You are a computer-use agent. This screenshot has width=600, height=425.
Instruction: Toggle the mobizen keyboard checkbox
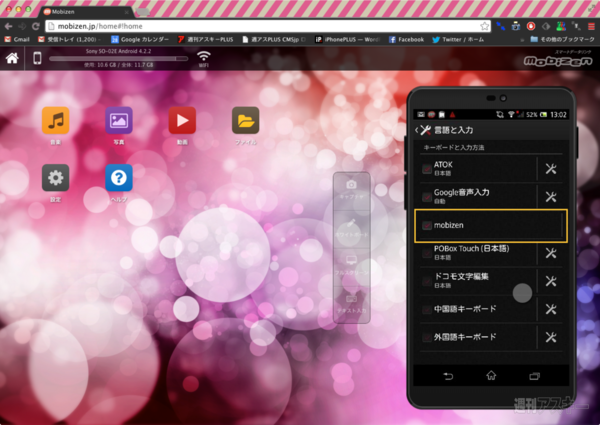[427, 225]
